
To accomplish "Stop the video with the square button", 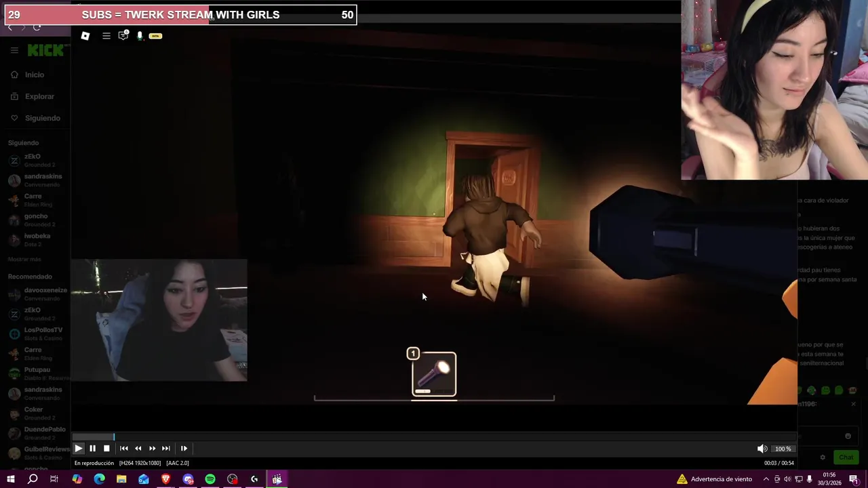I will (x=106, y=448).
